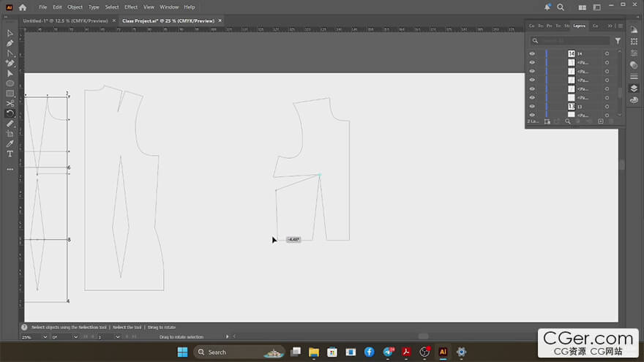Open the Effect menu

click(x=131, y=7)
